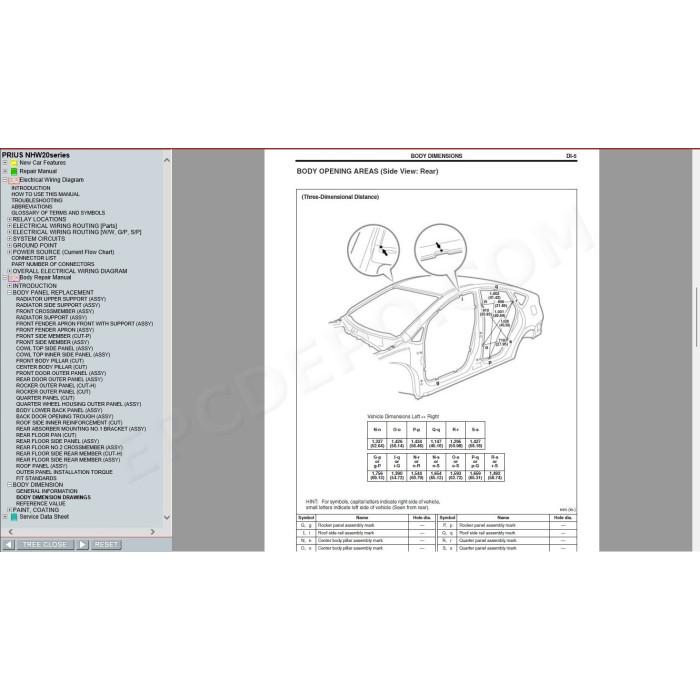Select Body Repair Manual entry
The width and height of the screenshot is (700, 700).
tap(45, 277)
